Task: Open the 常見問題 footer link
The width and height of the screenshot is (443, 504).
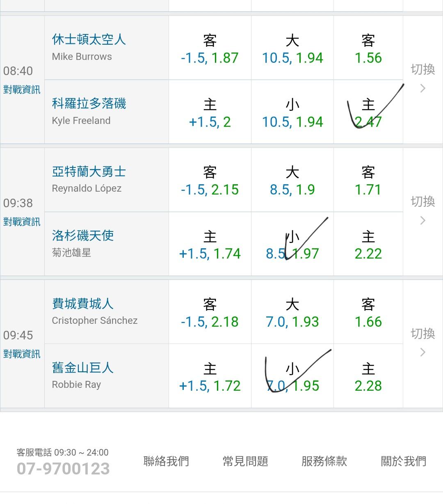Action: (x=245, y=461)
